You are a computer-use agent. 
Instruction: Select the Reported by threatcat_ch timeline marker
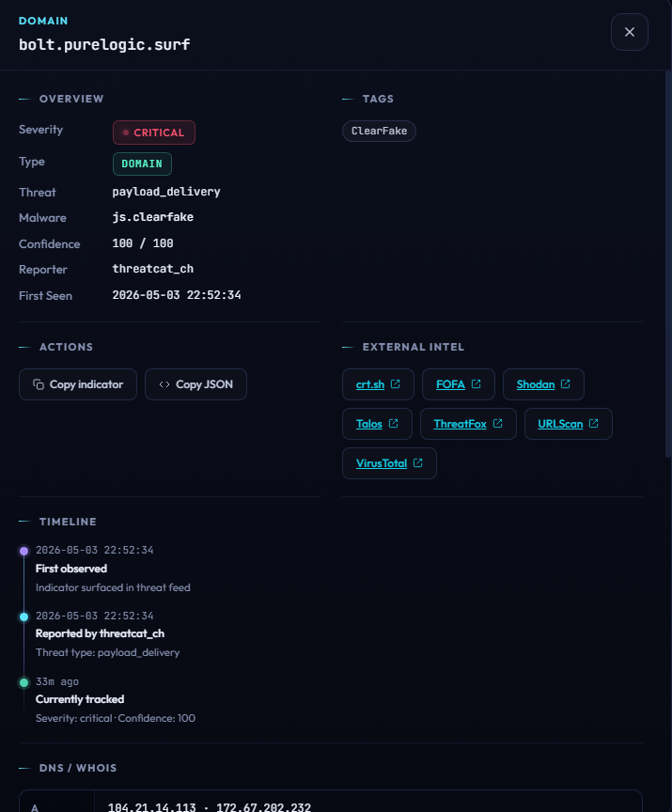click(23, 617)
